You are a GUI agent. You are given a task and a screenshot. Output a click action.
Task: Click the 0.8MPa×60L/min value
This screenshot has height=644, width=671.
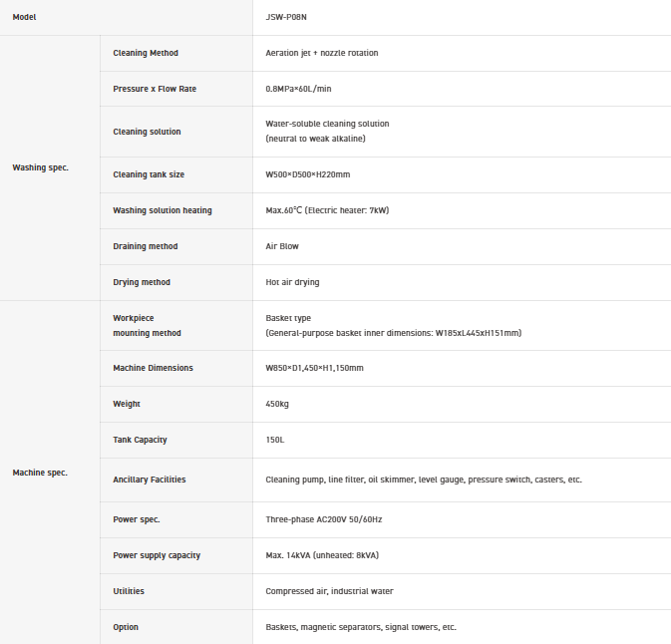(298, 89)
